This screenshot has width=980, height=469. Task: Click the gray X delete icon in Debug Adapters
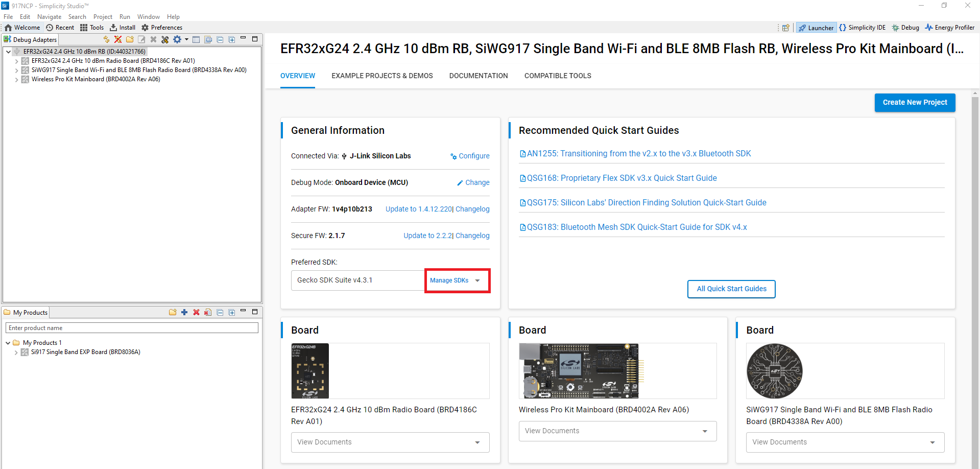tap(153, 39)
